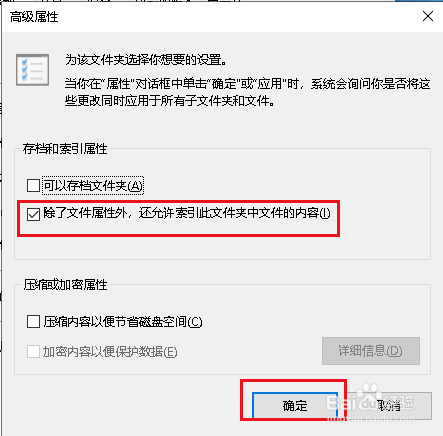Click the checklist settings icon beside the heading
The height and width of the screenshot is (436, 443).
[32, 70]
